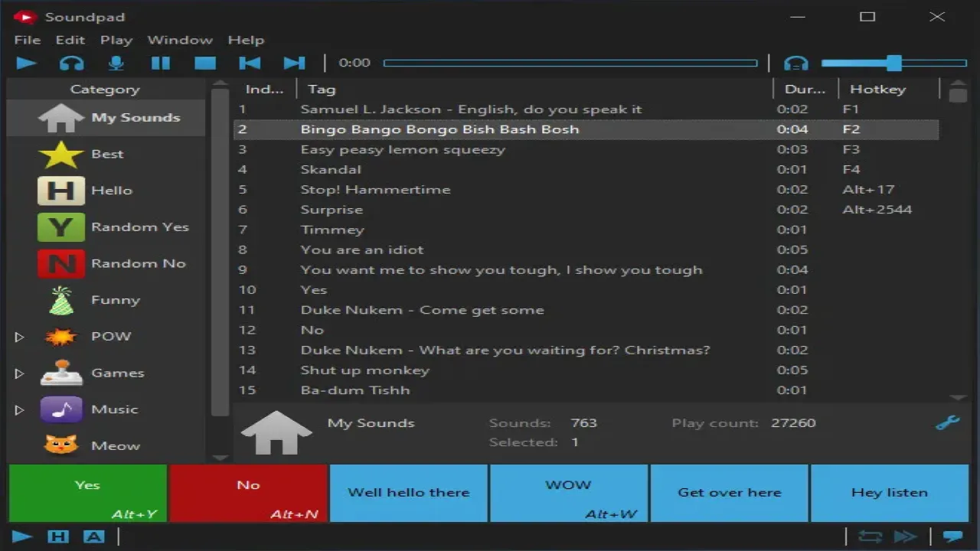Open the Play menu
The image size is (980, 551).
tap(116, 40)
